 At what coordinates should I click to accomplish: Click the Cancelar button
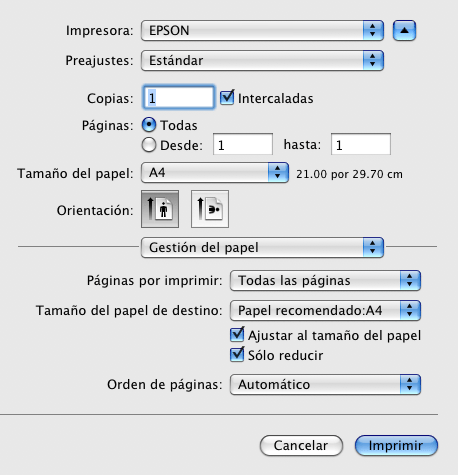(301, 445)
